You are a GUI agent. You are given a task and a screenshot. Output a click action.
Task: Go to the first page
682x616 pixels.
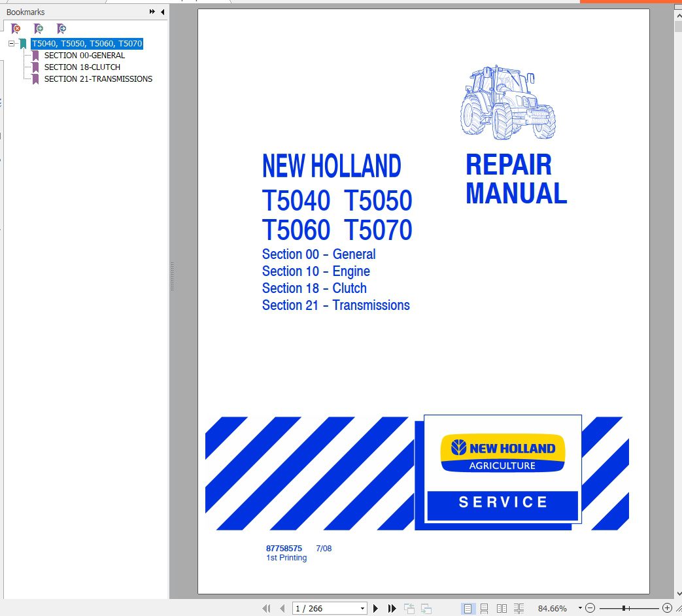click(x=266, y=608)
